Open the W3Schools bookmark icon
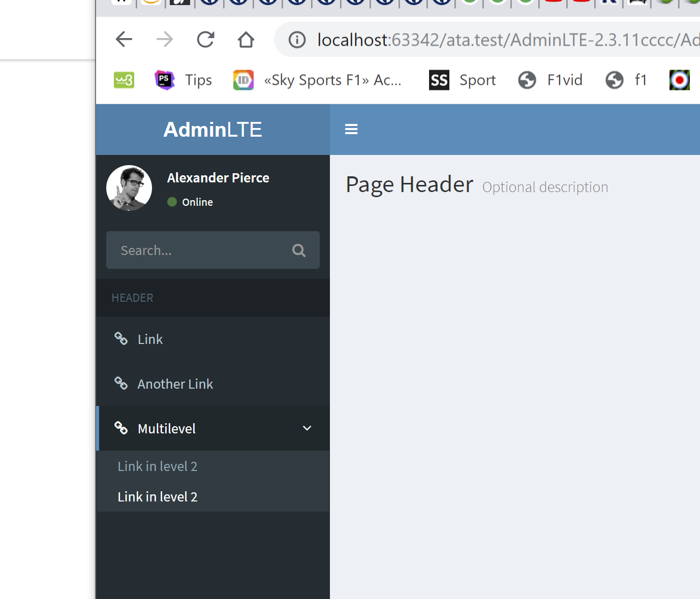 tap(124, 80)
